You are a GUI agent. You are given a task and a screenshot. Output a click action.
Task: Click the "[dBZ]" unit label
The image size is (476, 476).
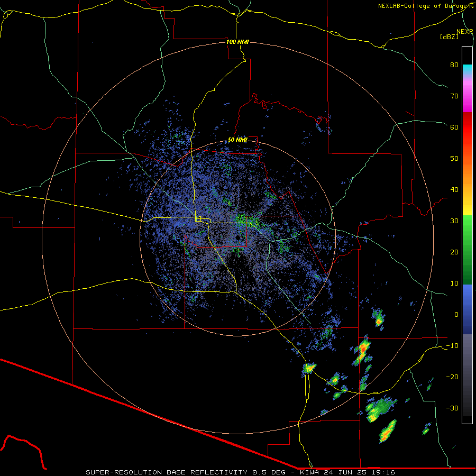[449, 36]
